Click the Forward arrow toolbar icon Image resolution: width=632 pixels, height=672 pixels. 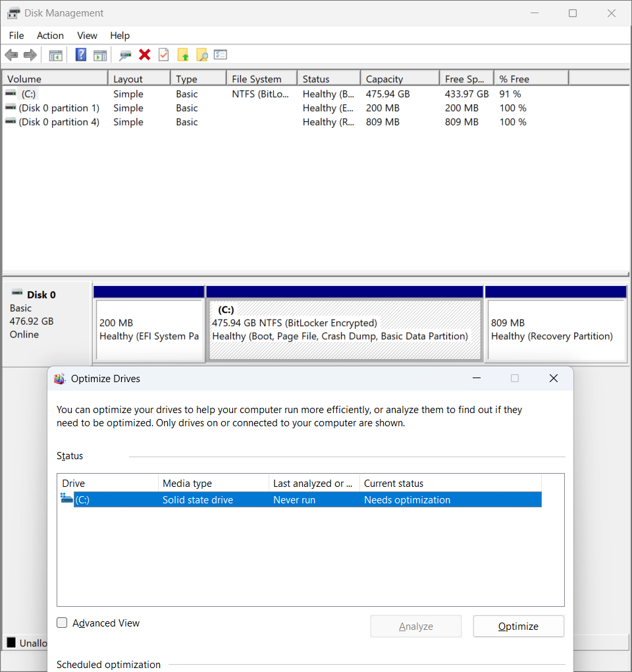tap(30, 55)
